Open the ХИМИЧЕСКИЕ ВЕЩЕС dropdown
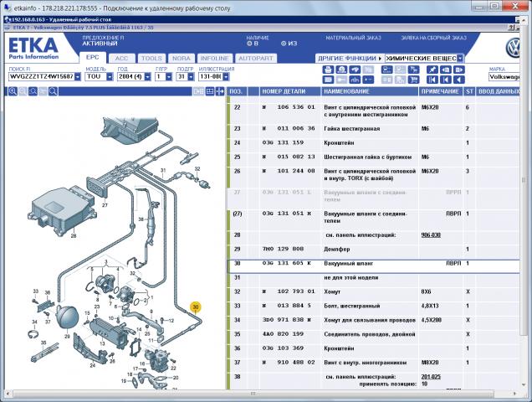Image resolution: width=532 pixels, height=402 pixels. [460, 58]
